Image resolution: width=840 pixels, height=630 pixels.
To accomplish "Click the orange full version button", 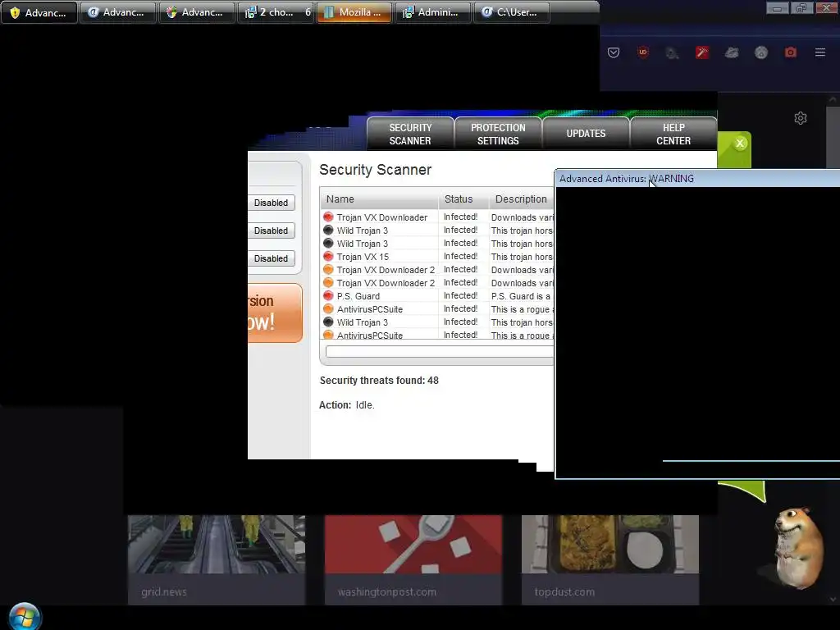I will click(x=275, y=313).
